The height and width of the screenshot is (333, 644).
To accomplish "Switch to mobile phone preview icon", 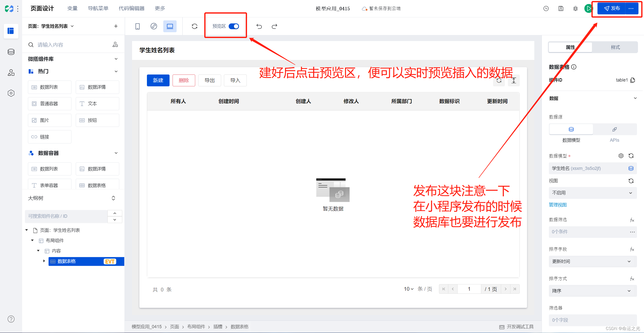I will point(137,26).
